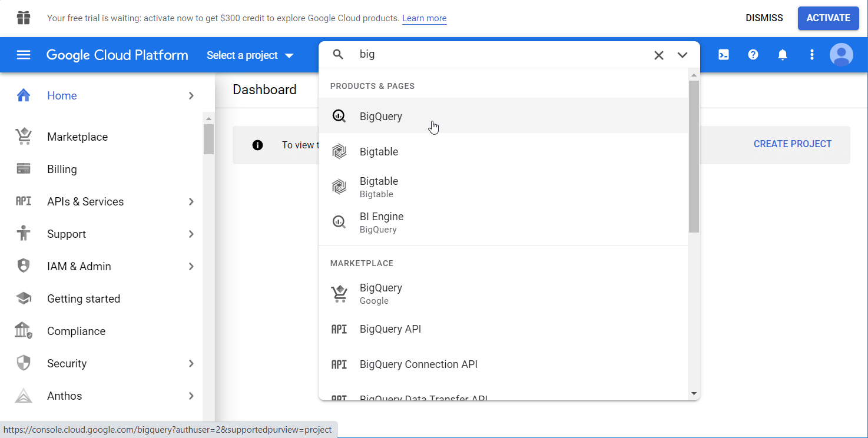
Task: Clear the search text with X icon
Action: (658, 55)
